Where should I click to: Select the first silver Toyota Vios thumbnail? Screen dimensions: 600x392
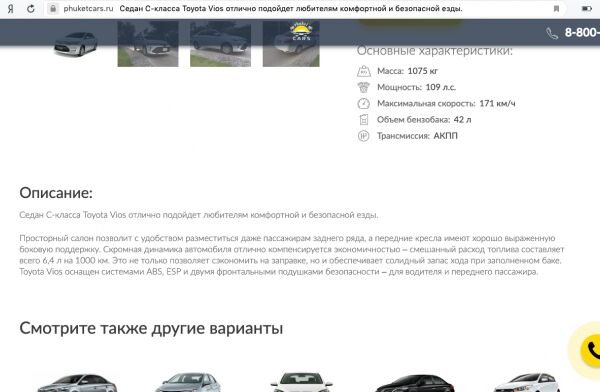pyautogui.click(x=76, y=44)
